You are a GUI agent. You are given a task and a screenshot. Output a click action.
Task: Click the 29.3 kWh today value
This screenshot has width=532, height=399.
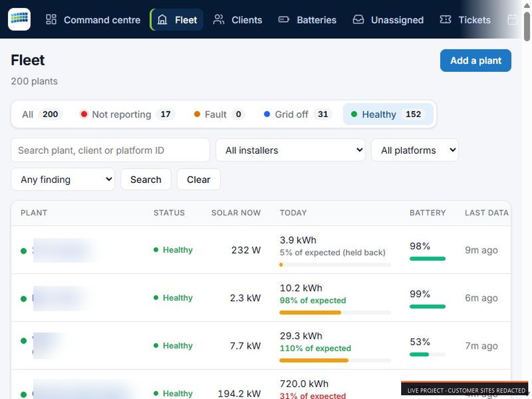301,336
